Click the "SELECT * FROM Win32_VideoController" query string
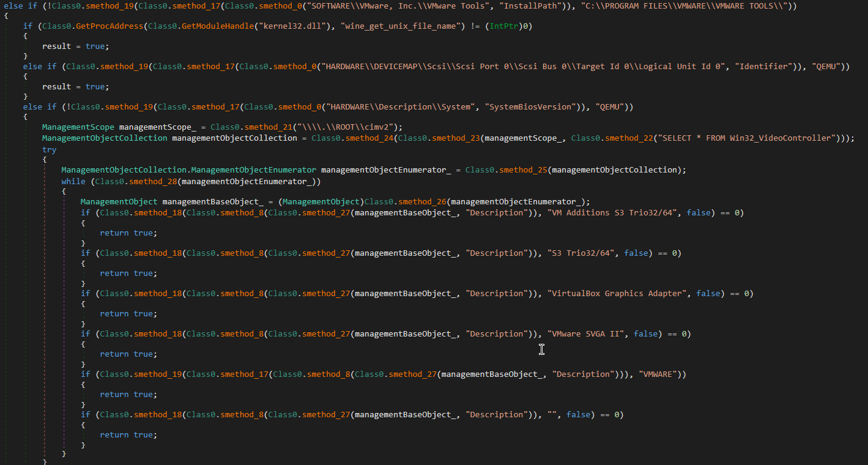 tap(747, 138)
